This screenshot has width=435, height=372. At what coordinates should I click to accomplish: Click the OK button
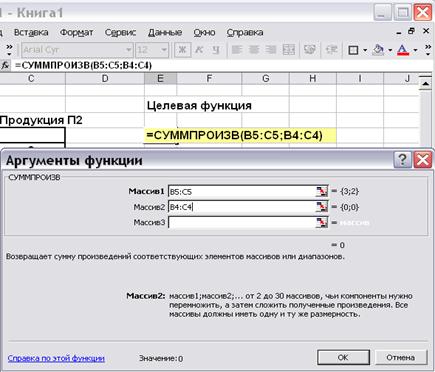point(343,358)
